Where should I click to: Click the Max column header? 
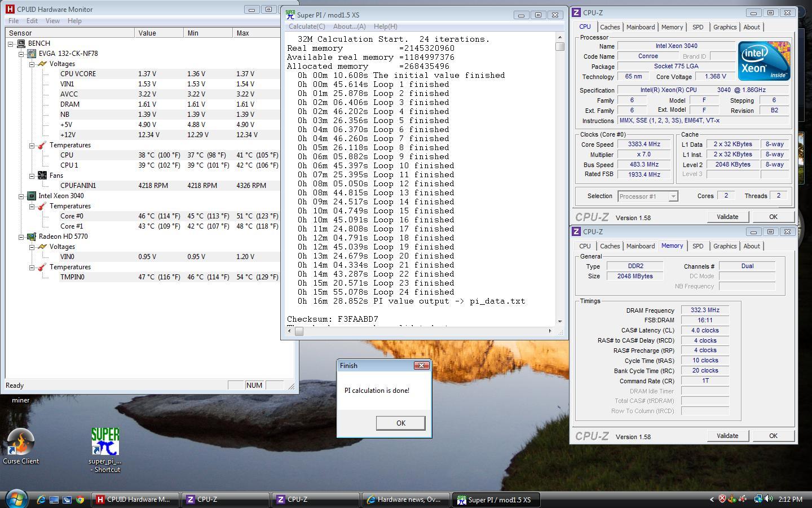[257, 33]
